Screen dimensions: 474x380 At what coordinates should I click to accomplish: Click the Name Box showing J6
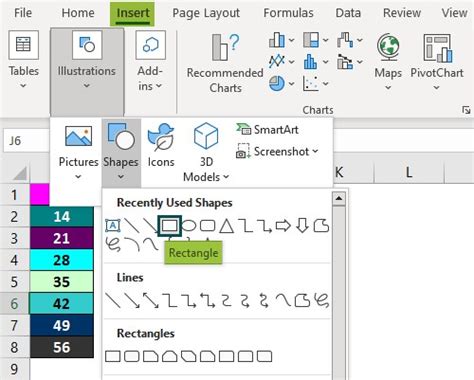tap(27, 141)
